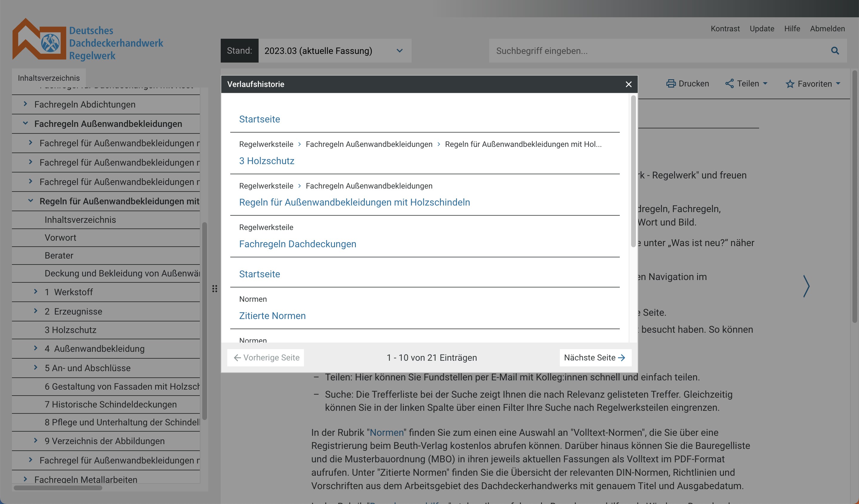859x504 pixels.
Task: Collapse Fachregeln Außenwandbekleidungen tree node
Action: click(25, 123)
